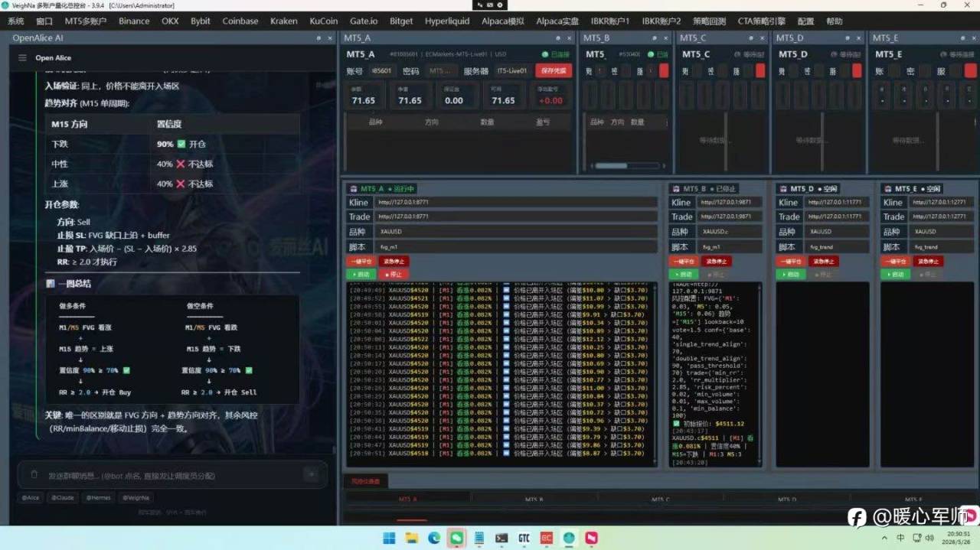980x550 pixels.
Task: Click red save button in MT5_C panel
Action: point(759,70)
